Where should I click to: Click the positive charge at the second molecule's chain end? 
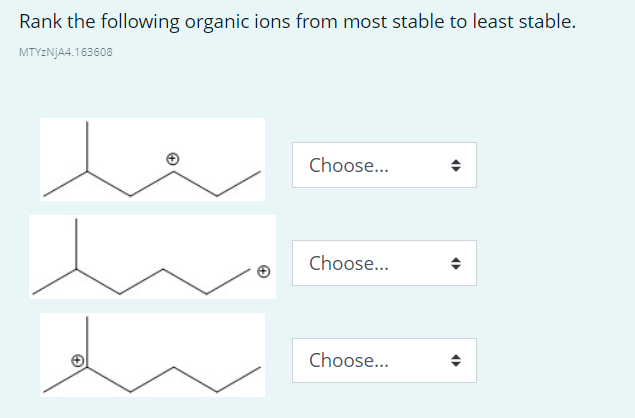[x=263, y=271]
